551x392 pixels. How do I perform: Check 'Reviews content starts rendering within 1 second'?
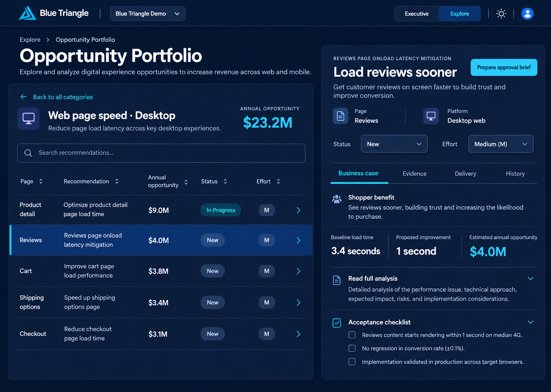(x=352, y=335)
